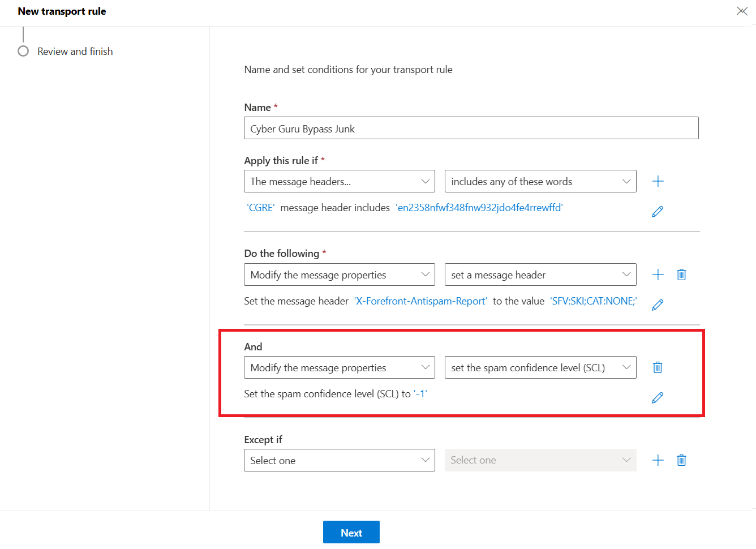Select the 'Do the following' label
756x549 pixels.
click(281, 254)
